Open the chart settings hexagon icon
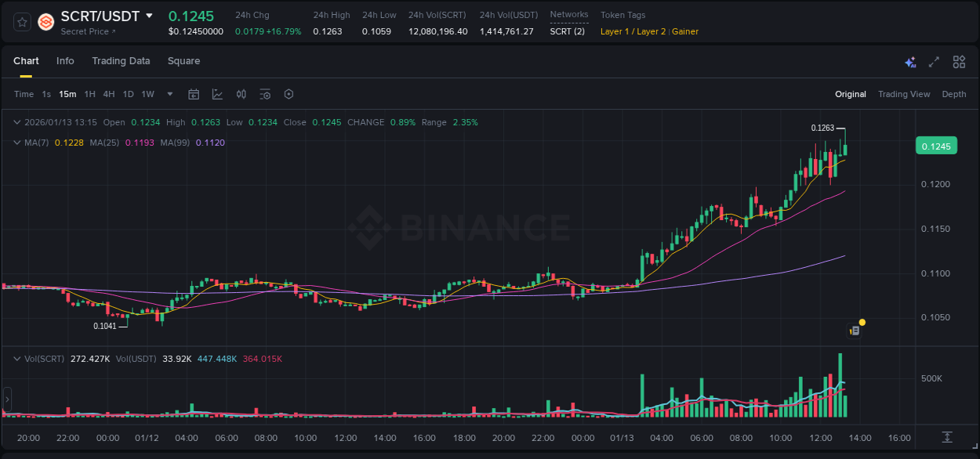This screenshot has width=980, height=459. [x=289, y=94]
